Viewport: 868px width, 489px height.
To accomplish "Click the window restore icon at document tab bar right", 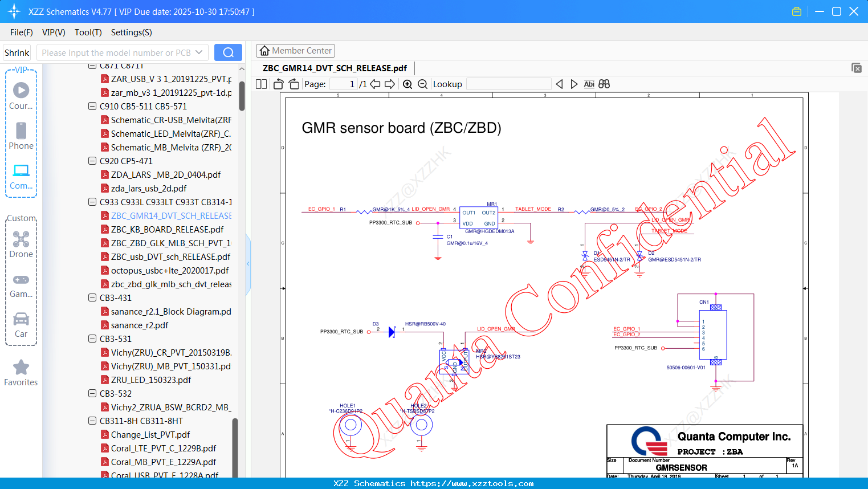I will click(x=857, y=68).
